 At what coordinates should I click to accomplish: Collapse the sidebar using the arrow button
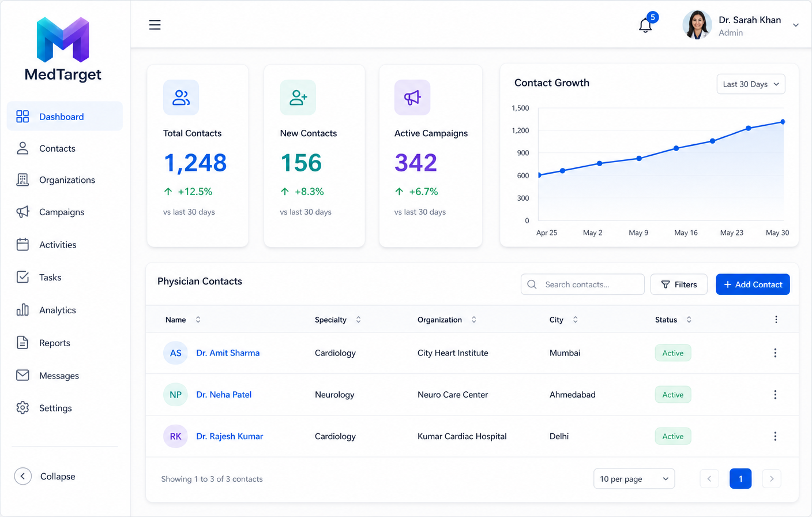pyautogui.click(x=22, y=476)
